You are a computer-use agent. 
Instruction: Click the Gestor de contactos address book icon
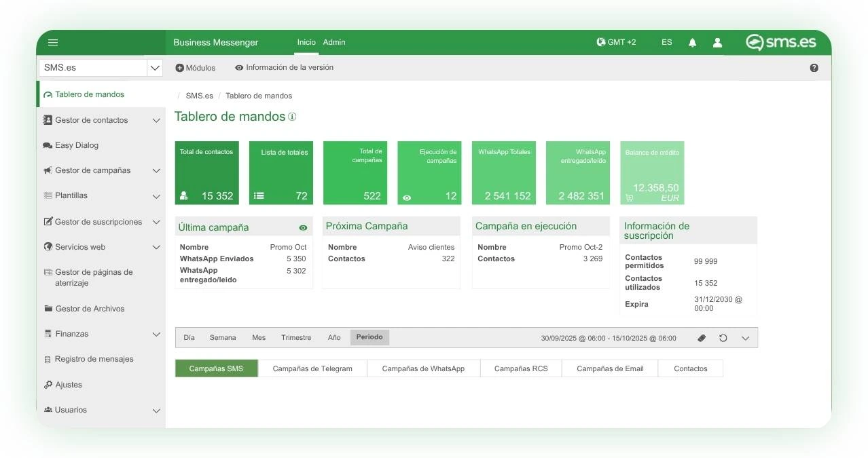pyautogui.click(x=48, y=120)
